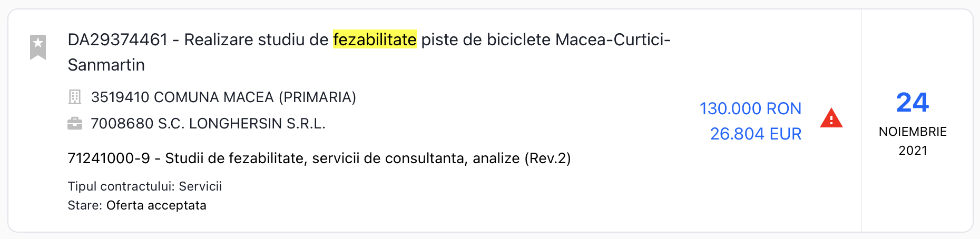
Task: Click the Tipul contractului: Servicii line
Action: (x=144, y=186)
